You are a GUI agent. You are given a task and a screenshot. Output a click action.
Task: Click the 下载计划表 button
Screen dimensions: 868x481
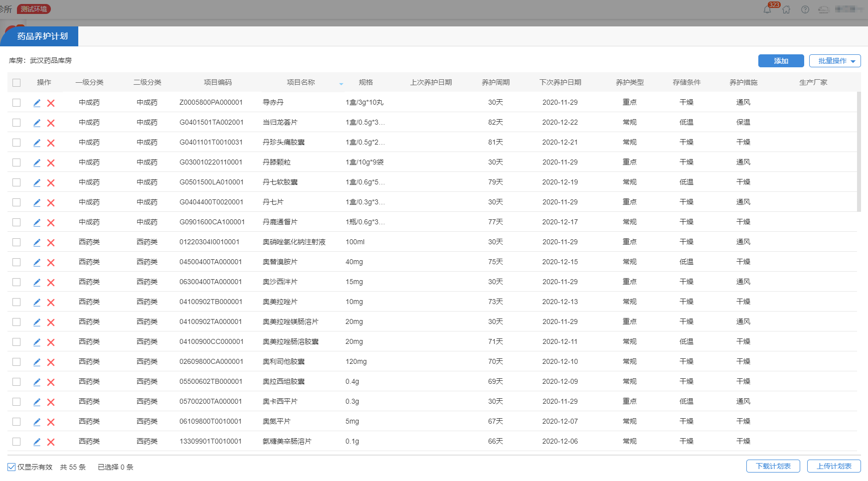point(773,466)
